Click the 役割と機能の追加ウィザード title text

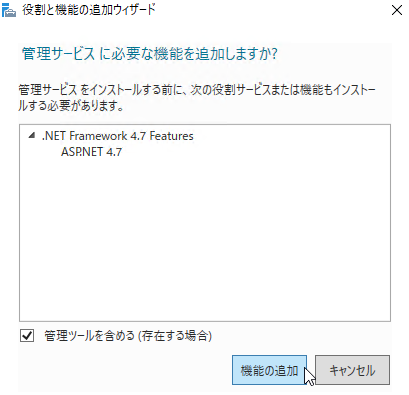[x=89, y=10]
